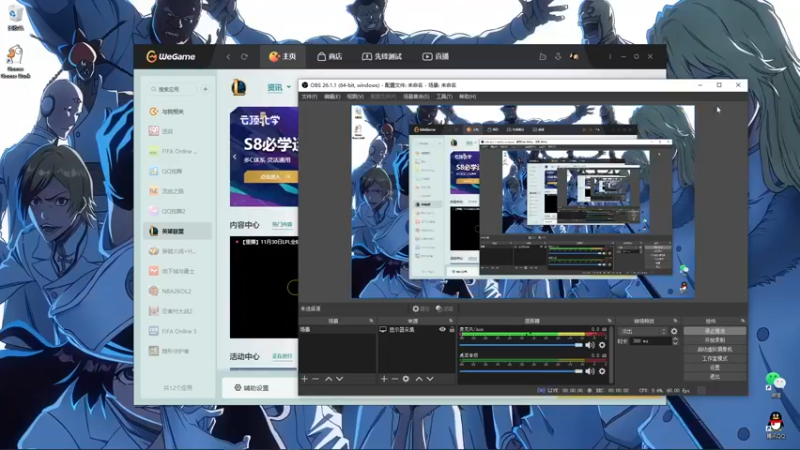Viewport: 800px width, 450px height.
Task: Open the scene transition type dropdown
Action: [642, 331]
